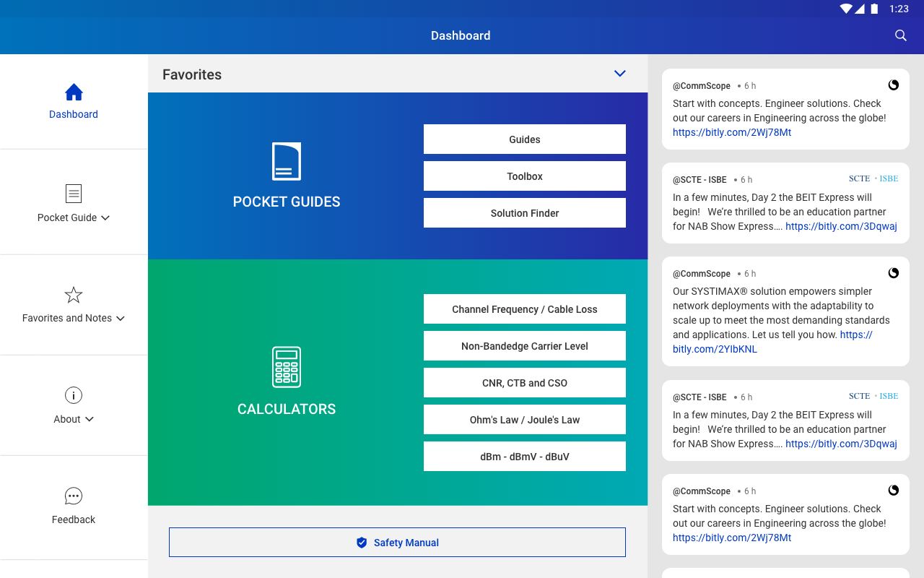Screen dimensions: 924x578
Task: Open the Feedback speech bubble icon
Action: point(74,496)
